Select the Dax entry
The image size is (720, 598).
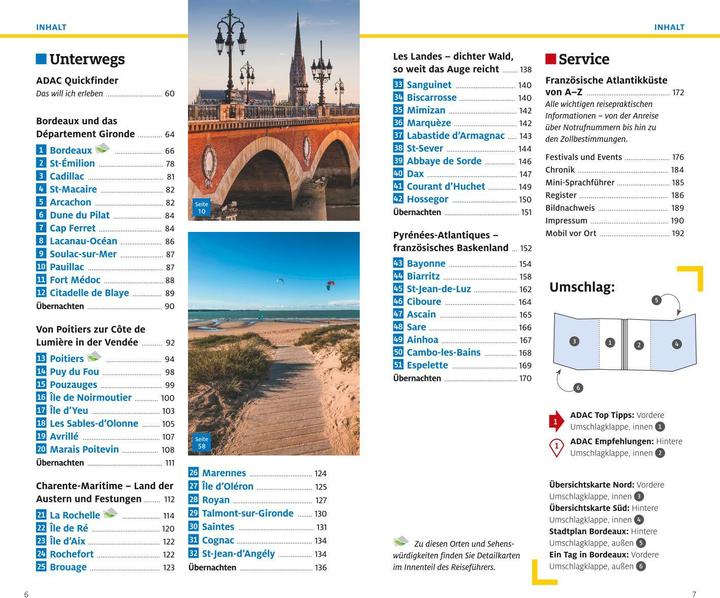462,174
